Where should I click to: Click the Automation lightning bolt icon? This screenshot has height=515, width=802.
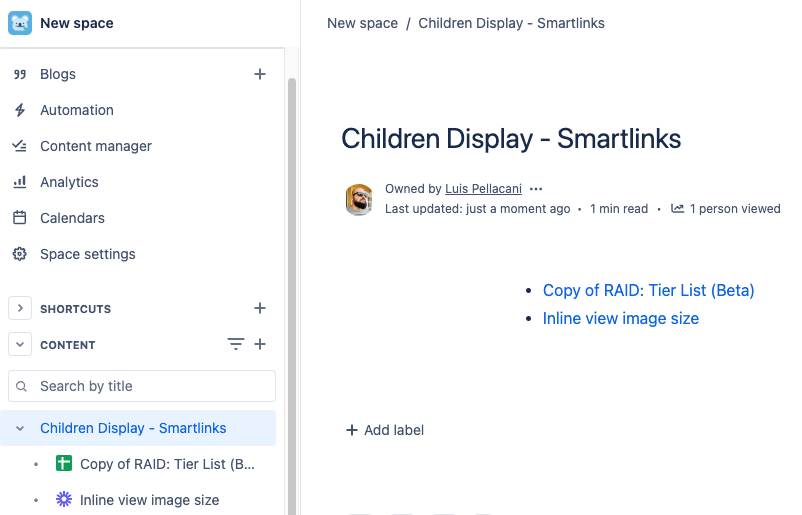19,110
